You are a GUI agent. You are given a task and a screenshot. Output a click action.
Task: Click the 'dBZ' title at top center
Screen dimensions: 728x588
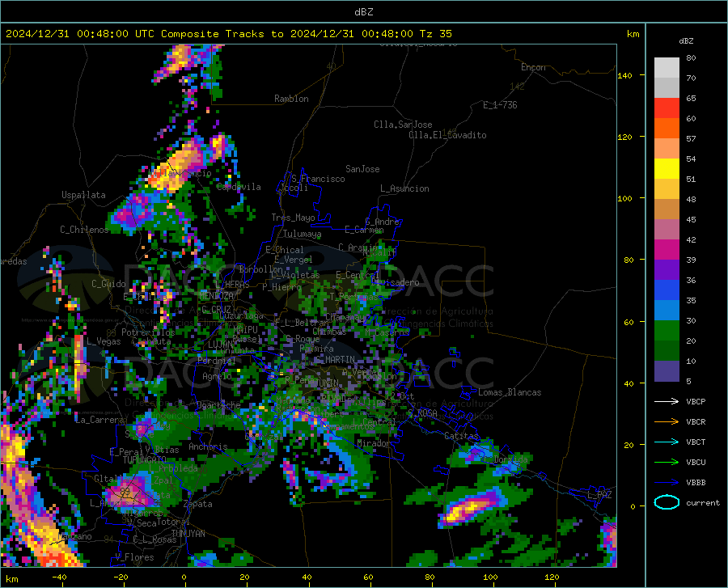click(x=363, y=12)
